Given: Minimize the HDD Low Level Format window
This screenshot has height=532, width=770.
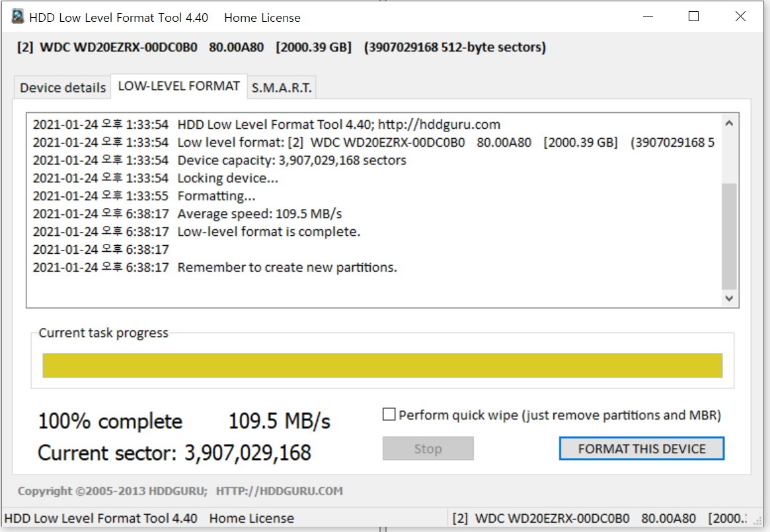Looking at the screenshot, I should pos(648,17).
